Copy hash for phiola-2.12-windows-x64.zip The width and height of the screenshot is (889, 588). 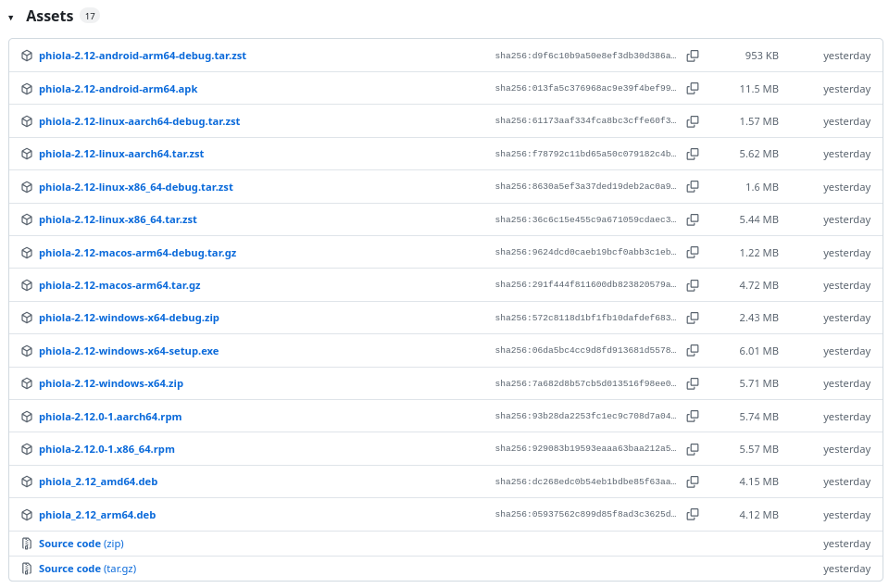click(x=693, y=383)
